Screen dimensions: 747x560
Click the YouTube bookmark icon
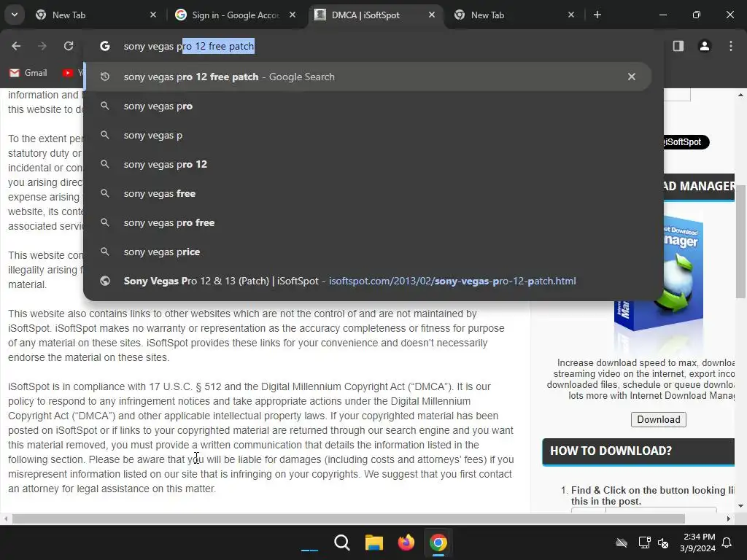click(x=68, y=73)
